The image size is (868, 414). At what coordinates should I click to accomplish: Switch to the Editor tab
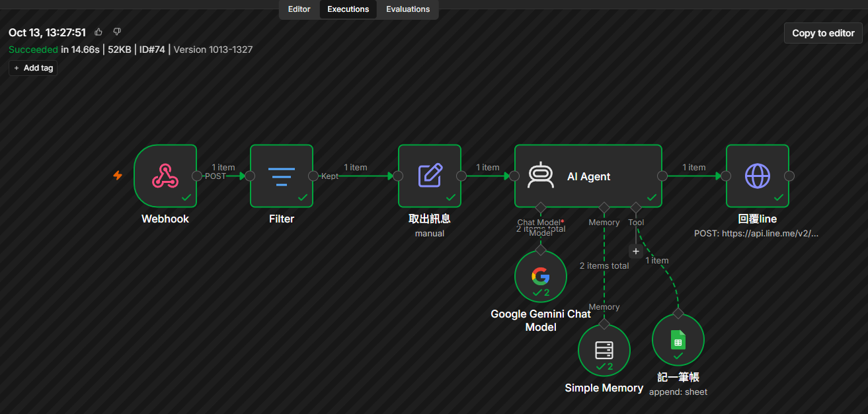tap(299, 9)
